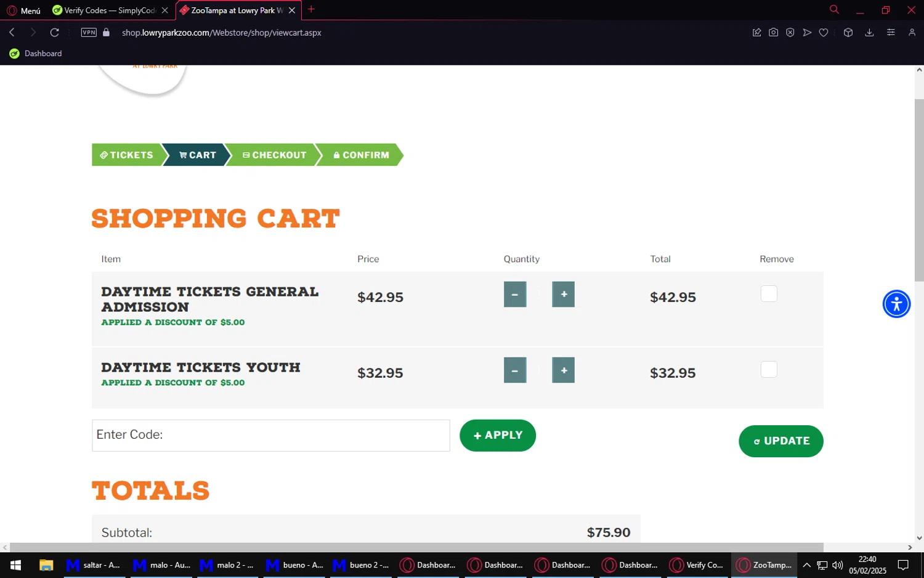Click the share page icon
Image resolution: width=924 pixels, height=578 pixels.
pyautogui.click(x=756, y=33)
